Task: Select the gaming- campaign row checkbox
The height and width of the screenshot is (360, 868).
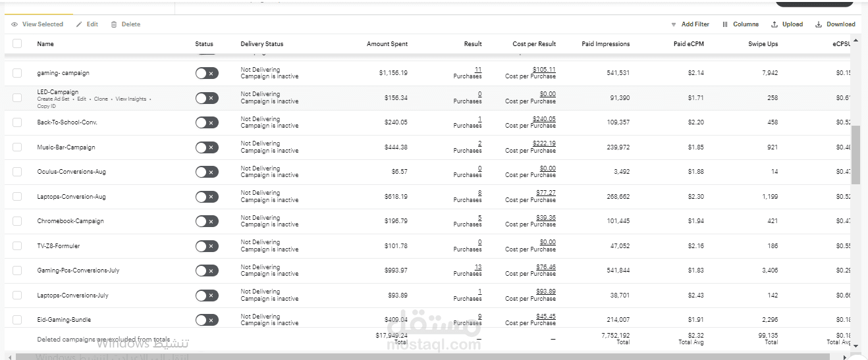Action: point(17,73)
